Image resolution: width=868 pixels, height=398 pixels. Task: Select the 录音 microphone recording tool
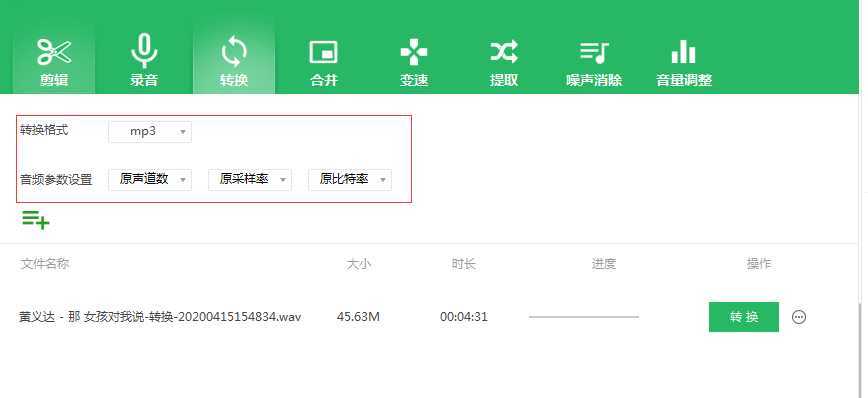(144, 60)
